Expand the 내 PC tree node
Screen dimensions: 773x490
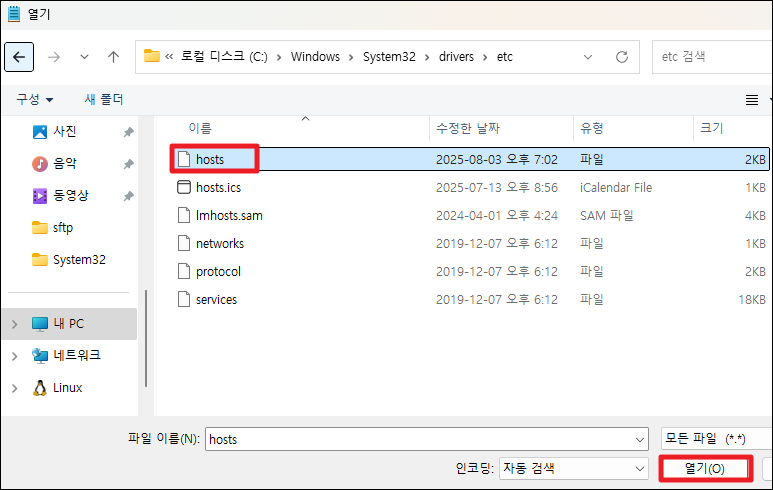[14, 324]
